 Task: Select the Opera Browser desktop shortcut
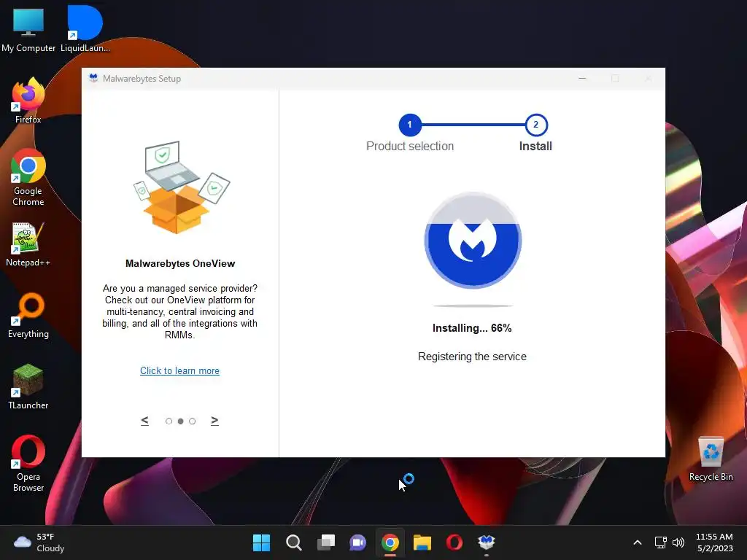28,463
